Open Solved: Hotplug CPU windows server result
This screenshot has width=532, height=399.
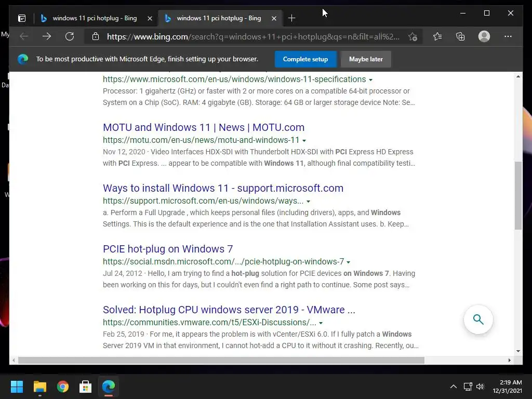coord(229,310)
